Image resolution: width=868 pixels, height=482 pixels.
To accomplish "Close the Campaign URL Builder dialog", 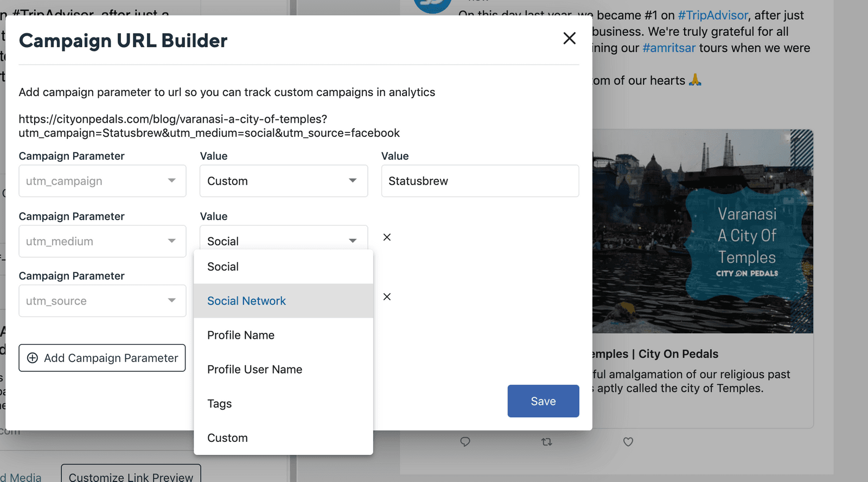I will pos(569,39).
